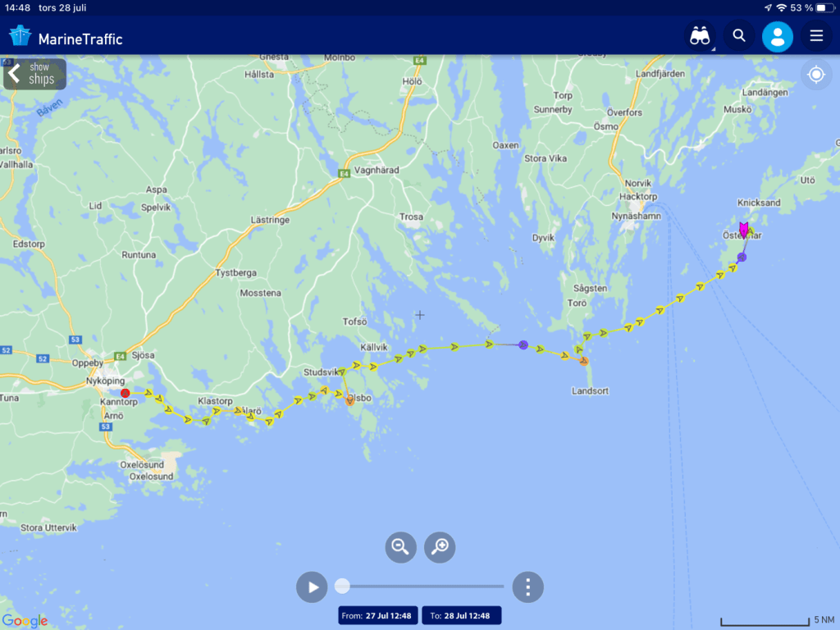Open the search magnifier in header
The width and height of the screenshot is (840, 630).
click(x=739, y=36)
